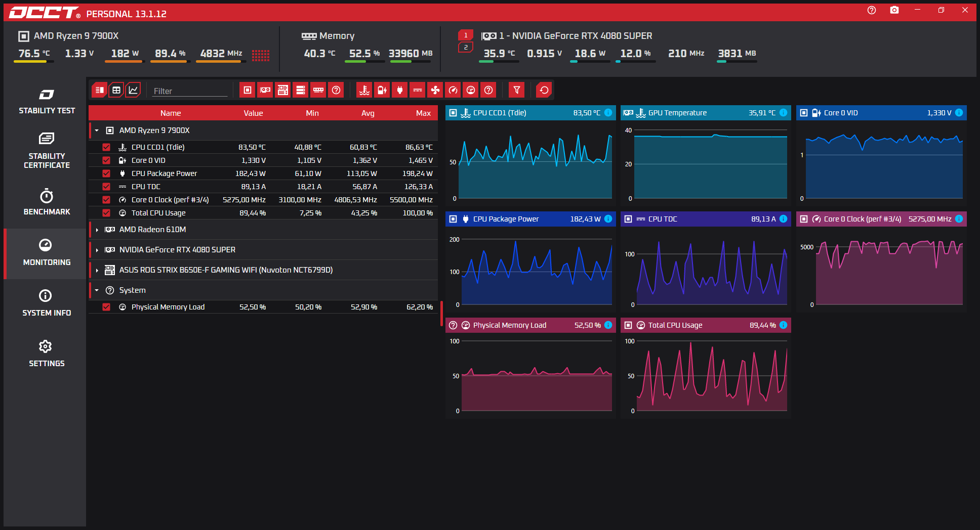Filter sensors by CPU device icon

click(248, 90)
